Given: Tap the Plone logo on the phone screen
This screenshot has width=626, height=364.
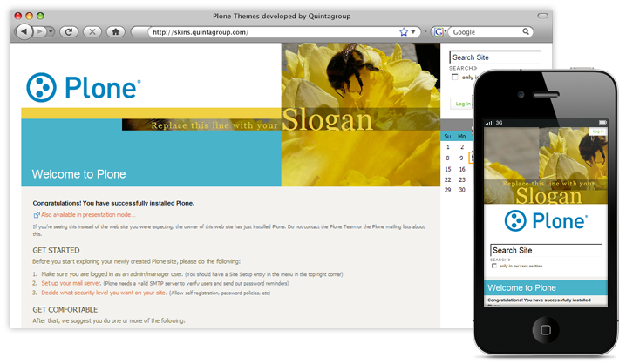Looking at the screenshot, I should (546, 220).
